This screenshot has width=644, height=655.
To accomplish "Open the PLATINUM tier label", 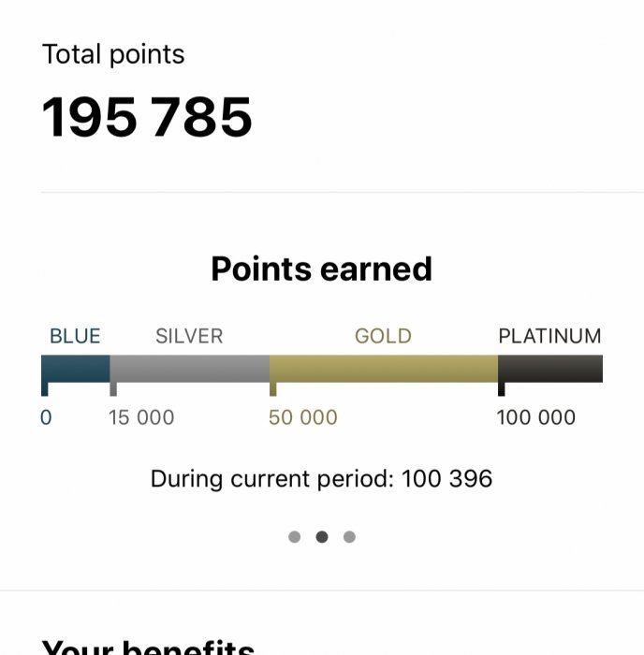I will point(549,336).
